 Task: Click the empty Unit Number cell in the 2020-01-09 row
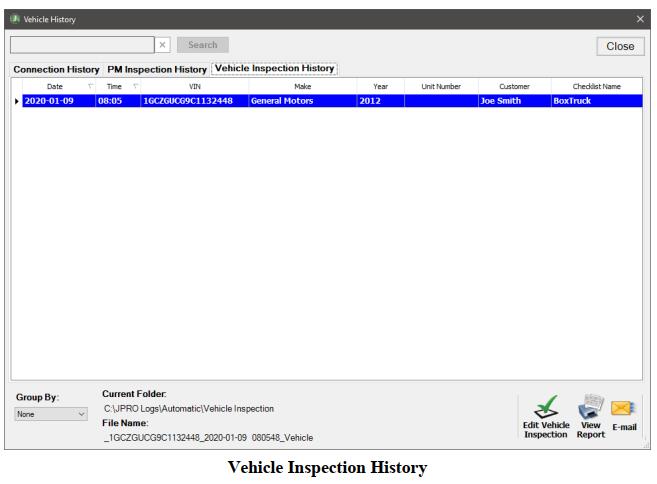(441, 101)
